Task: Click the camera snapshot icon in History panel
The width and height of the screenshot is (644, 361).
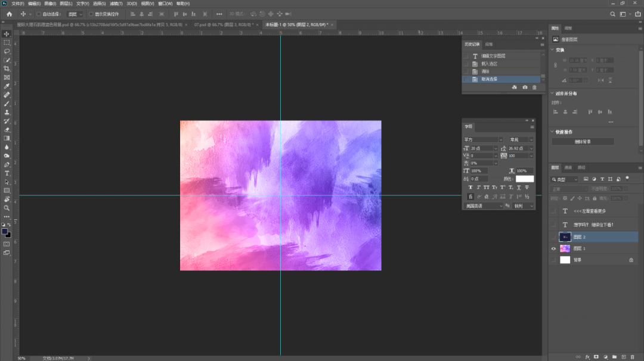Action: point(525,88)
